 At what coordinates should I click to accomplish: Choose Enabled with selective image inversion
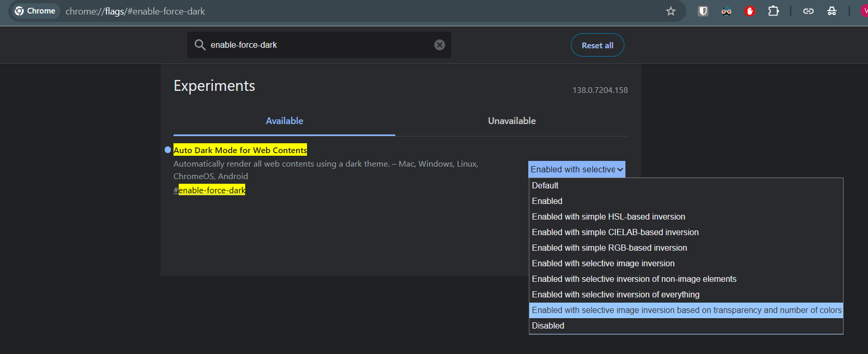tap(686, 263)
